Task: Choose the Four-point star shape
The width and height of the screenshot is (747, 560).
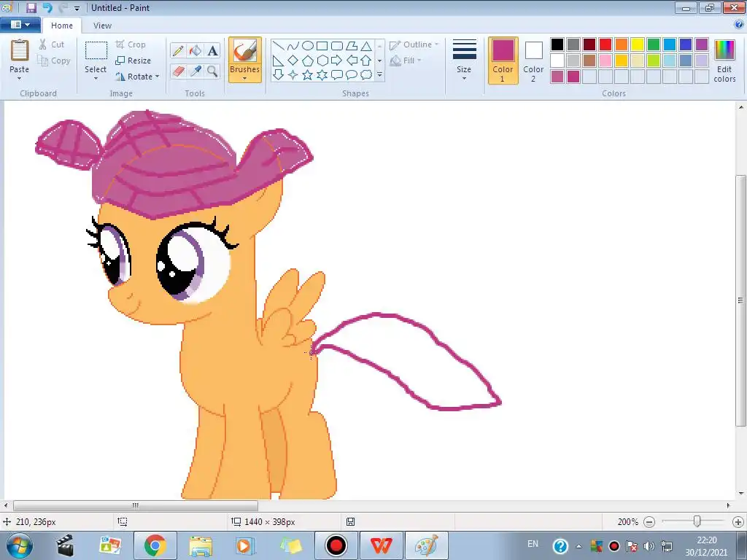Action: pyautogui.click(x=293, y=75)
